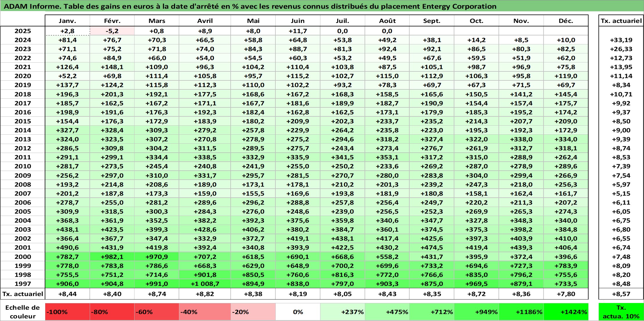Click the +8,57 overall actuarial rate
Viewport: 644px width, 321px height.
[x=621, y=294]
